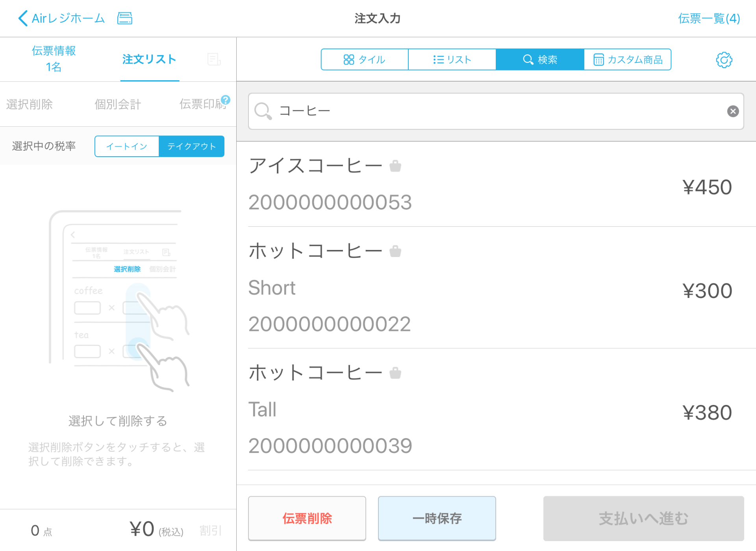Tap 個別会計 button
The height and width of the screenshot is (551, 756).
[x=118, y=104]
